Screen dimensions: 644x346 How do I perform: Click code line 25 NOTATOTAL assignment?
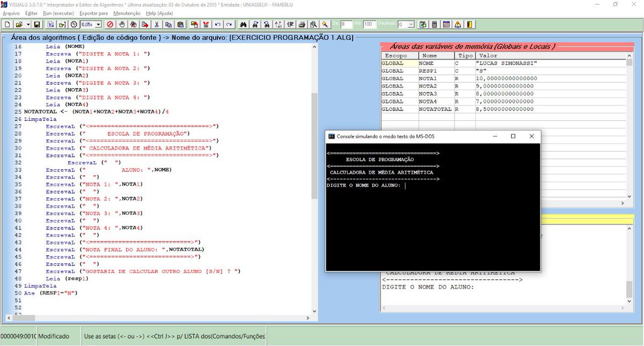click(x=97, y=112)
